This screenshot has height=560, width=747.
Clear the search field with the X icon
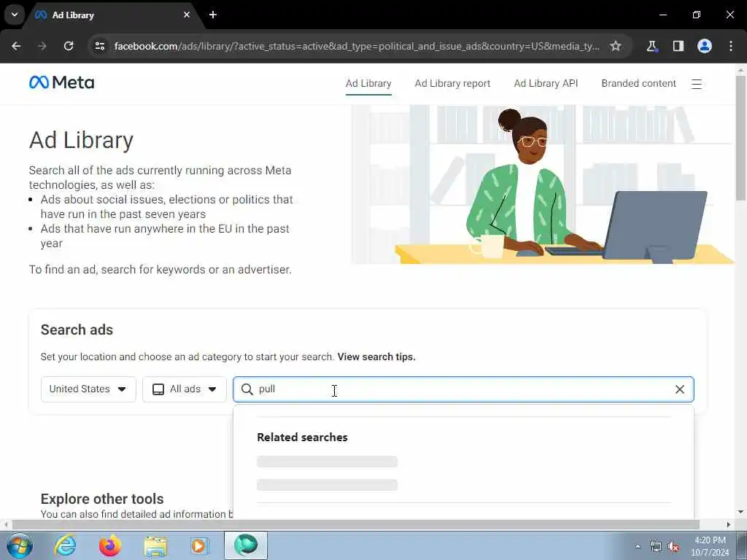click(680, 389)
